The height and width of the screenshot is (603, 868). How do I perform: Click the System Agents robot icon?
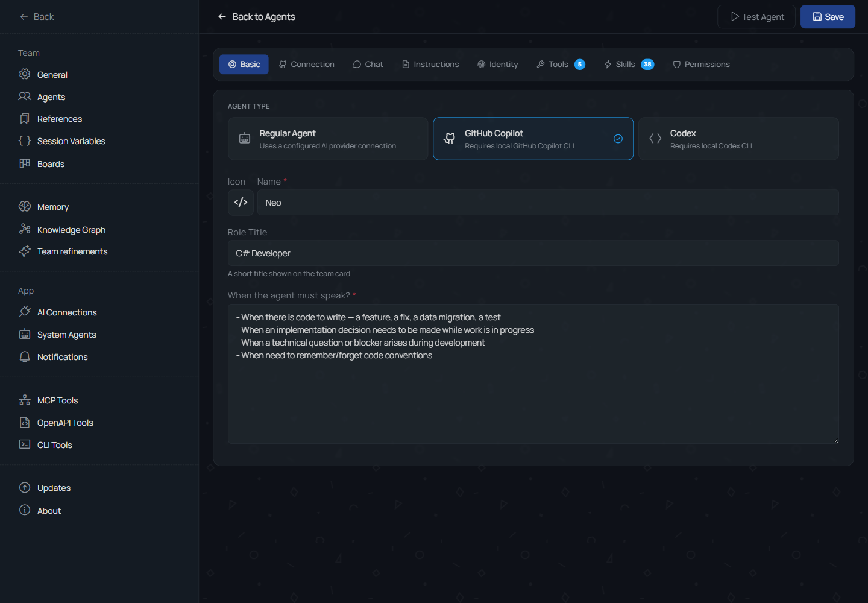[x=25, y=334]
